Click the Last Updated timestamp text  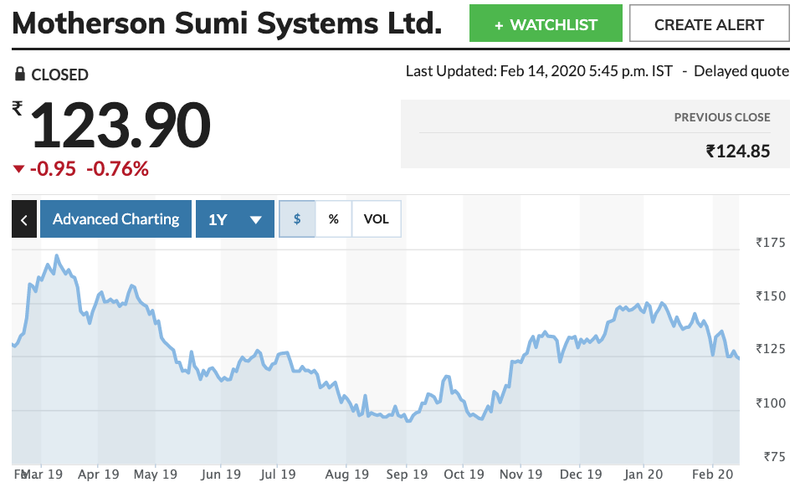(x=539, y=71)
